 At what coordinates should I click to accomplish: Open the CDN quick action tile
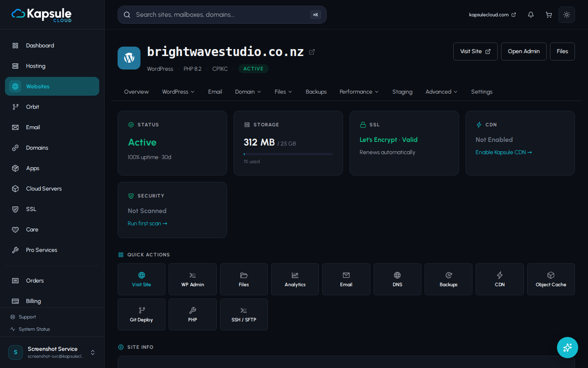pos(500,279)
